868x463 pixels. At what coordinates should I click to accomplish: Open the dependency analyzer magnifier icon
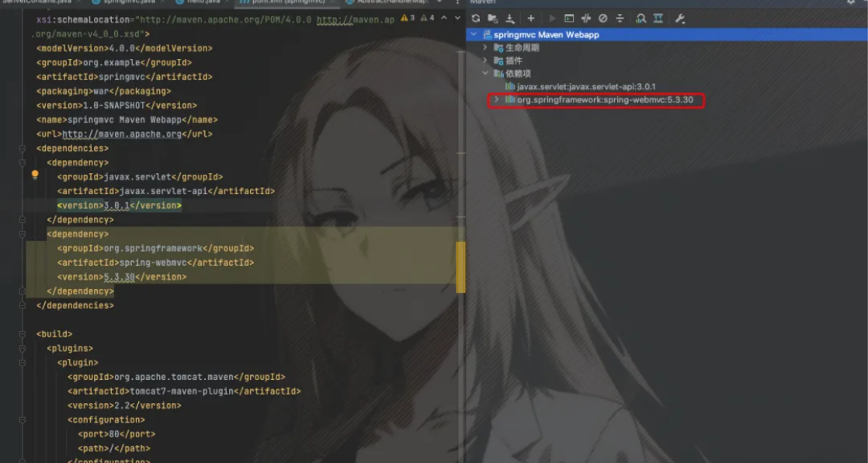click(x=641, y=19)
